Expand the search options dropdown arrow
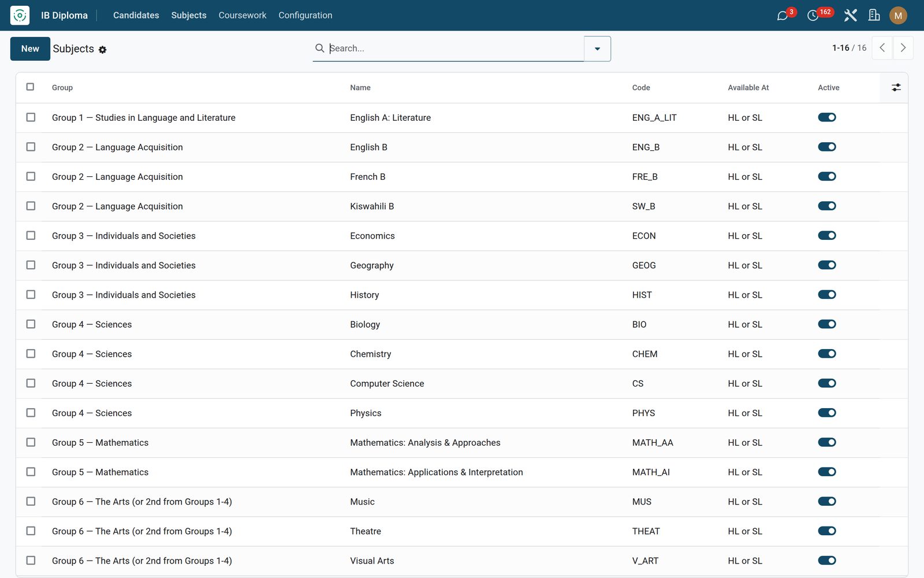 pyautogui.click(x=597, y=49)
